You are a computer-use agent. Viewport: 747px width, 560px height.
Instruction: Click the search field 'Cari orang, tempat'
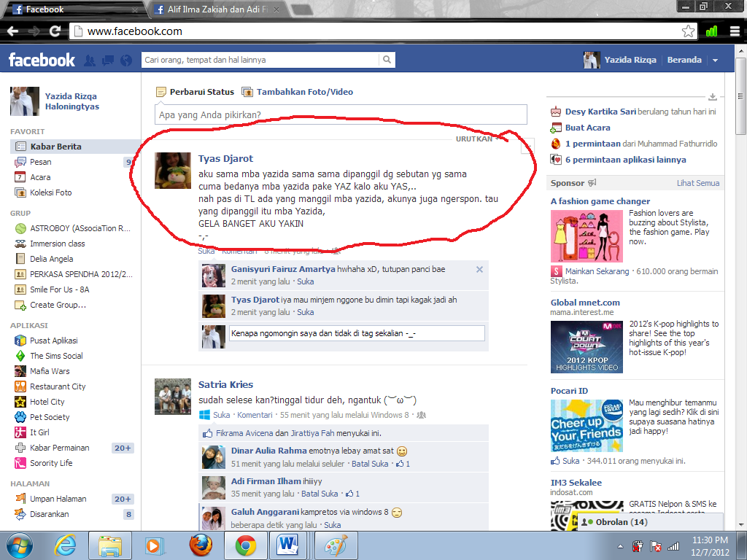point(260,60)
